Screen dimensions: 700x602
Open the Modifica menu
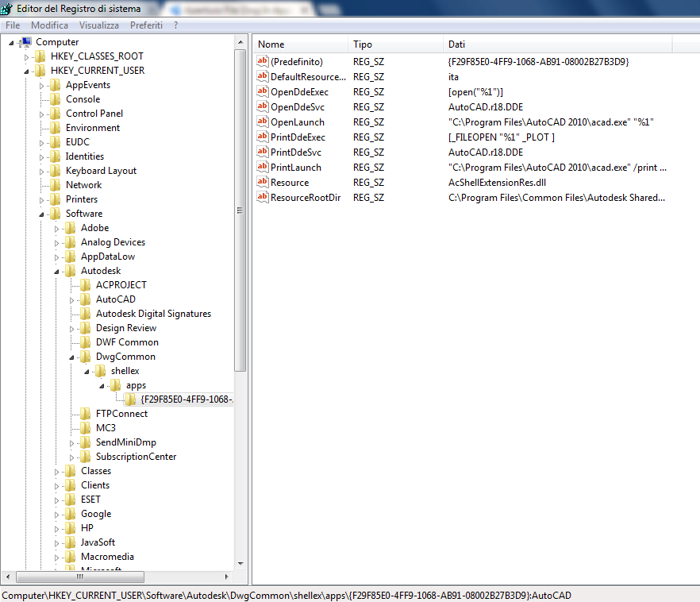[x=49, y=25]
